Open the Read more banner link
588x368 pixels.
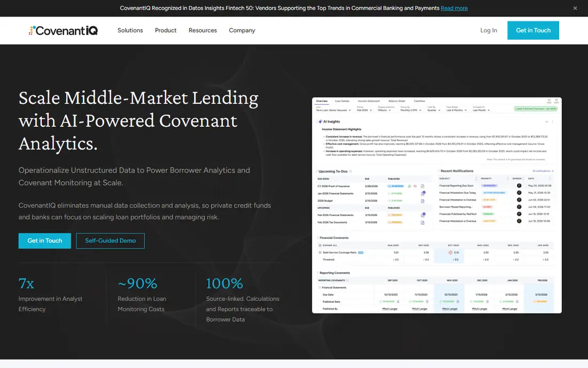pyautogui.click(x=454, y=8)
